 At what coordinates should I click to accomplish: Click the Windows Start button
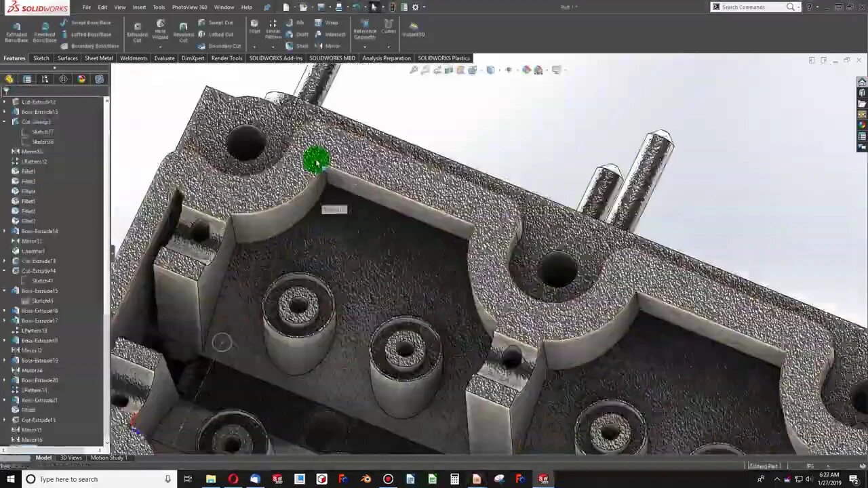coord(10,479)
